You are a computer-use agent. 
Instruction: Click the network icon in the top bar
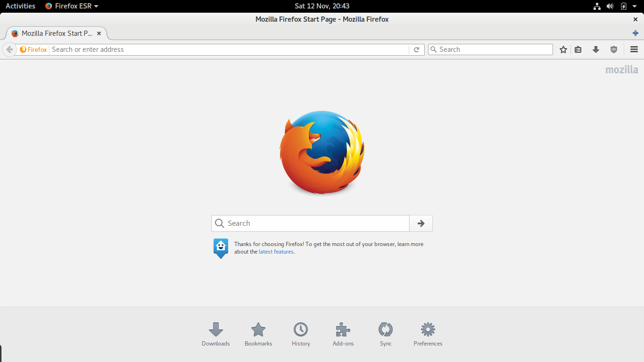click(597, 6)
